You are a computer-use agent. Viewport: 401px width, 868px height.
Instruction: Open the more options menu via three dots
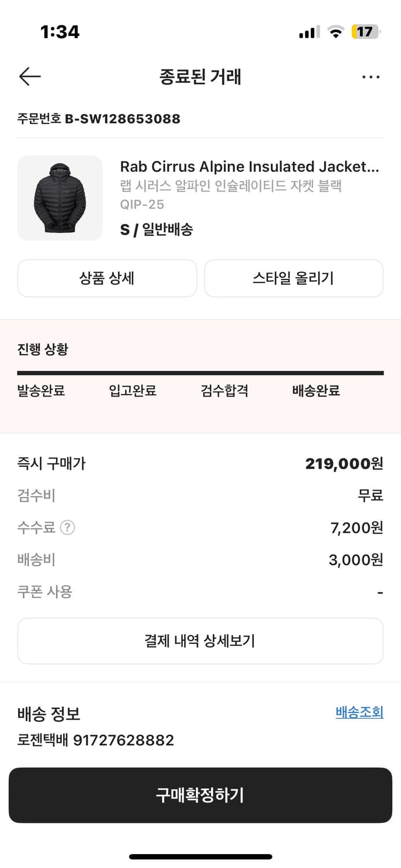pos(371,76)
